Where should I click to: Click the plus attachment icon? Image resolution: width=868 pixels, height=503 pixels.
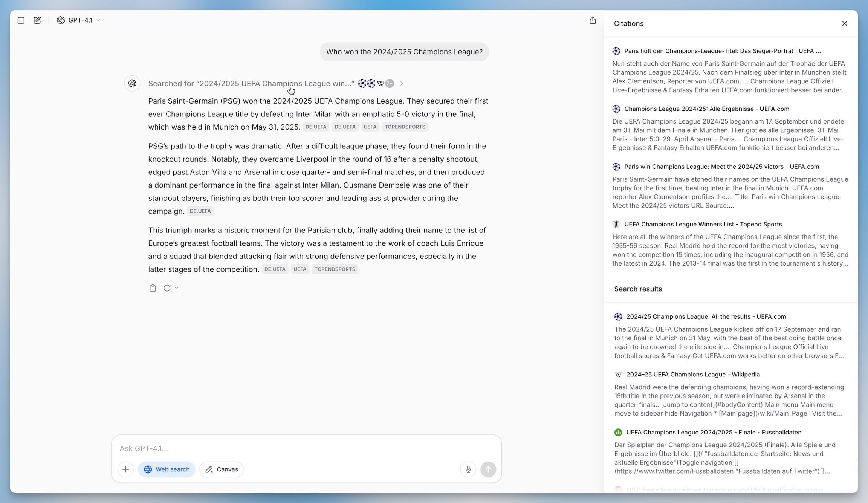click(x=126, y=469)
